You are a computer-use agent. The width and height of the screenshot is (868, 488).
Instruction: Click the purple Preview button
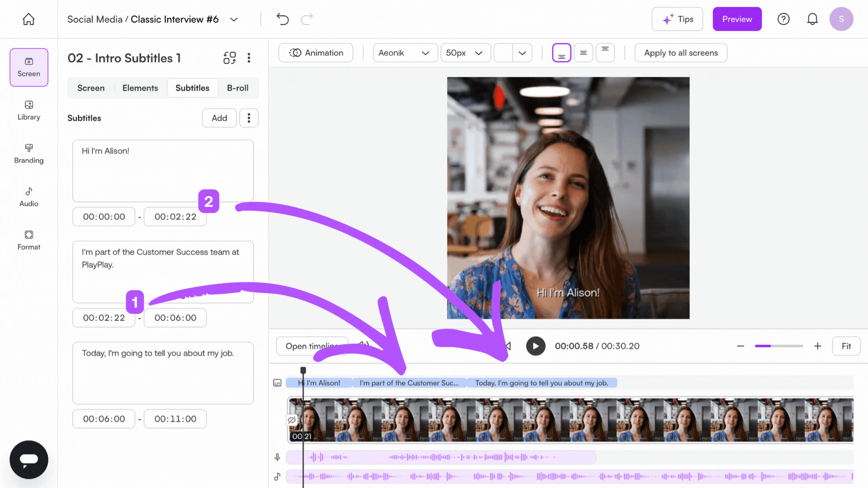737,19
